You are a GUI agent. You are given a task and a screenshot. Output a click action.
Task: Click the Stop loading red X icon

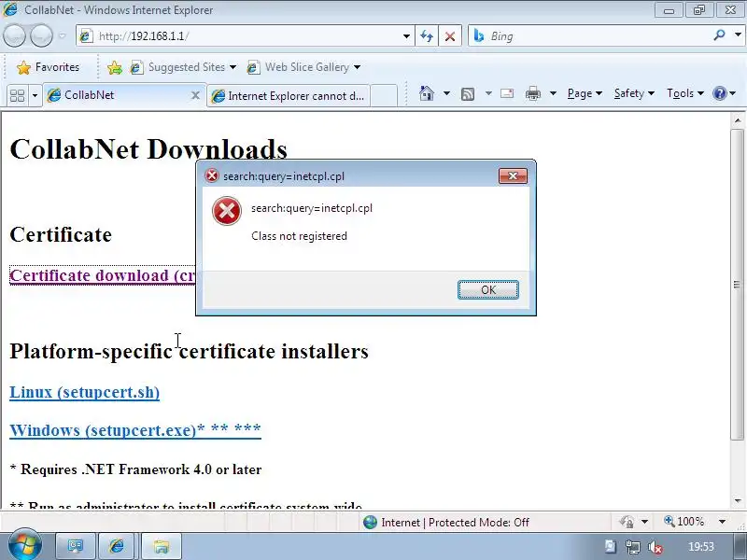pyautogui.click(x=449, y=36)
